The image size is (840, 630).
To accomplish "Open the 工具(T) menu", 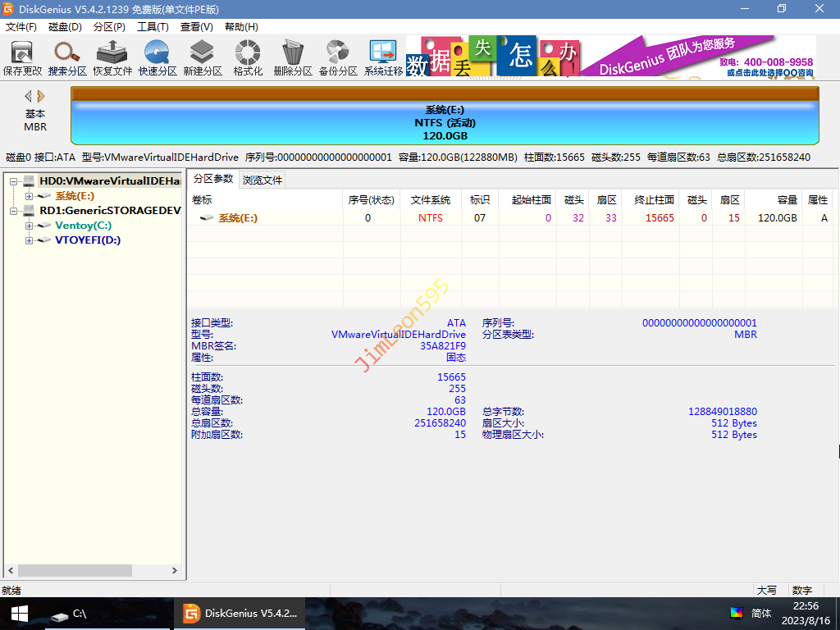I will 153,27.
